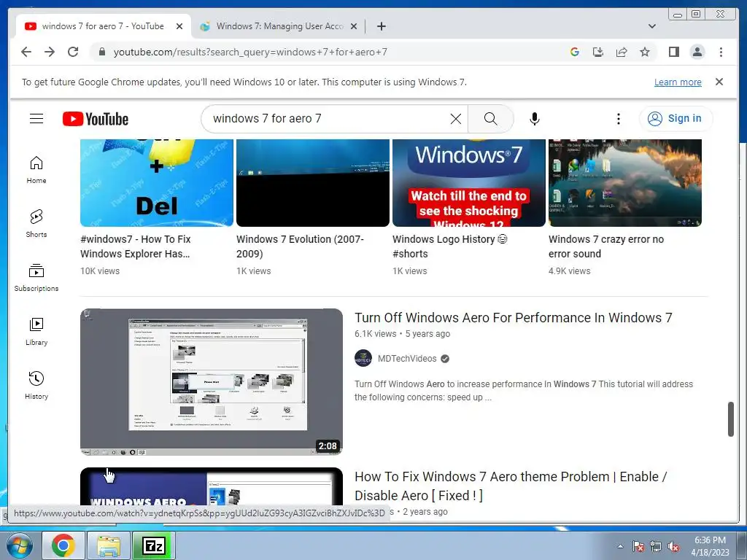The width and height of the screenshot is (747, 560).
Task: Open Home in the YouTube sidebar
Action: 36,170
